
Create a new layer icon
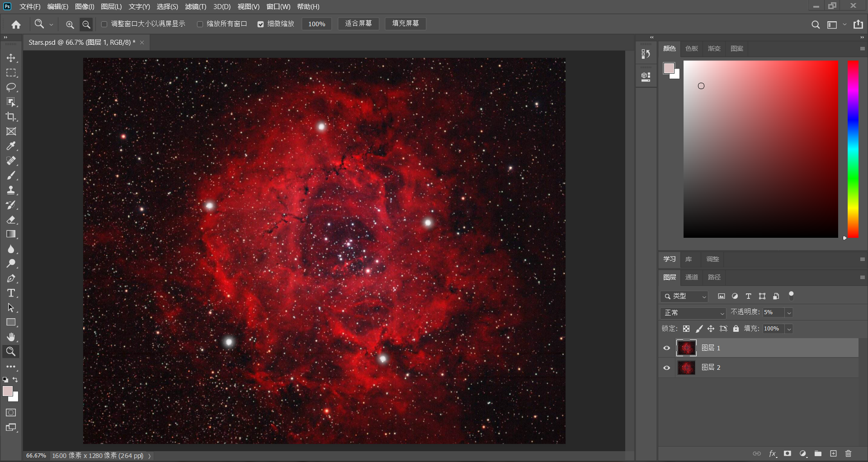click(833, 453)
